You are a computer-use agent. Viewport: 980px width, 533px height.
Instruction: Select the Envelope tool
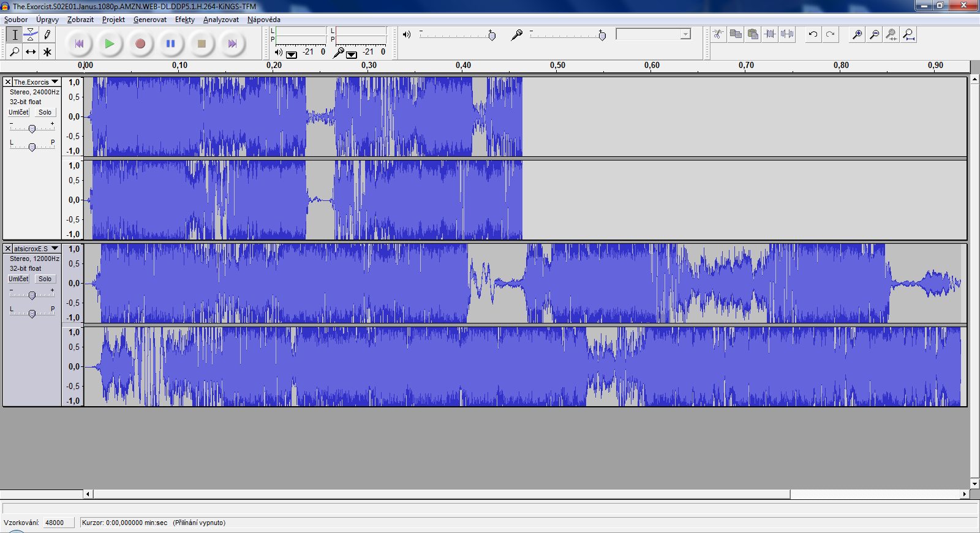pos(31,35)
